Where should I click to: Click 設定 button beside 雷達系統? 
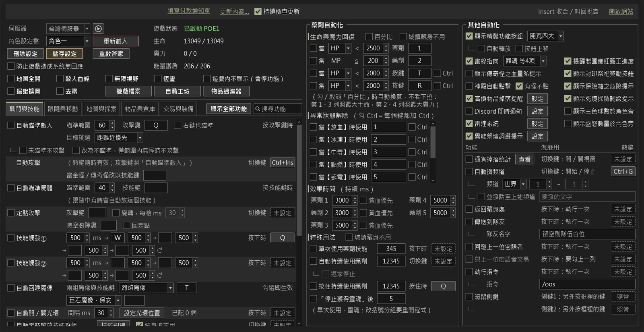click(537, 124)
